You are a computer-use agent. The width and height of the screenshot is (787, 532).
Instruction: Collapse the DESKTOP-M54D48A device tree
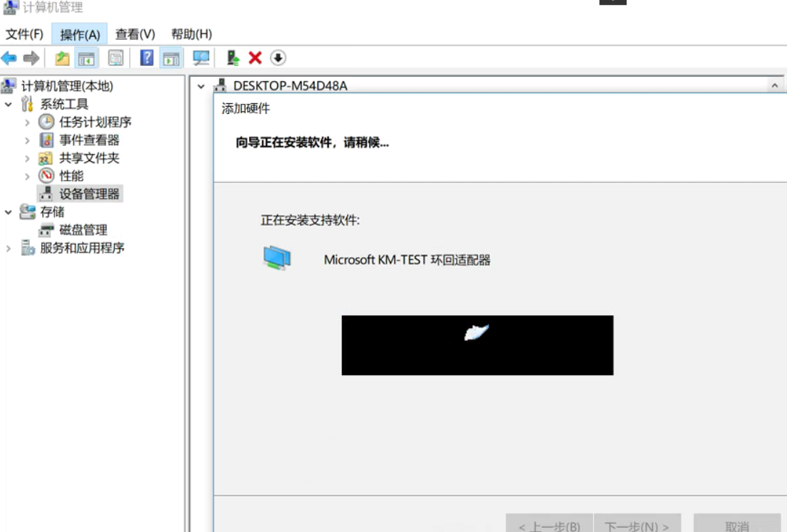pyautogui.click(x=201, y=86)
